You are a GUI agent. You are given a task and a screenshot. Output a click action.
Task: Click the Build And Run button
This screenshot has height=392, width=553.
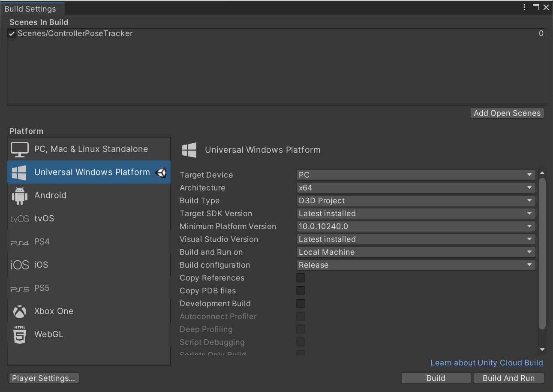coord(509,378)
